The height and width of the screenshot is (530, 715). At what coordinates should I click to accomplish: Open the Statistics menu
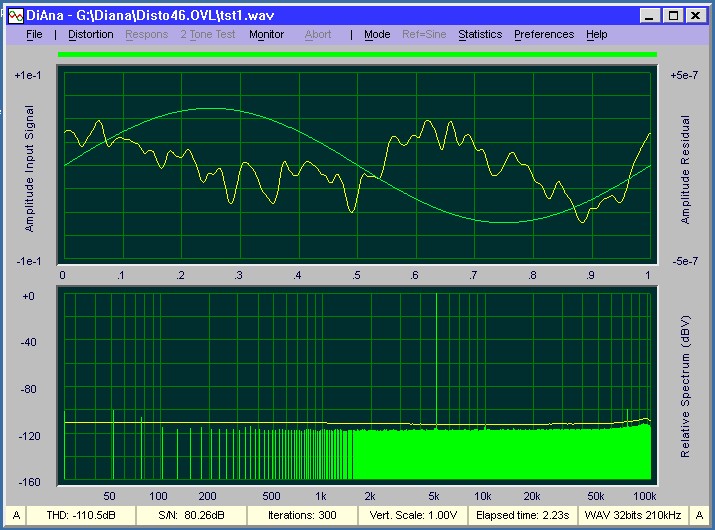[x=480, y=34]
